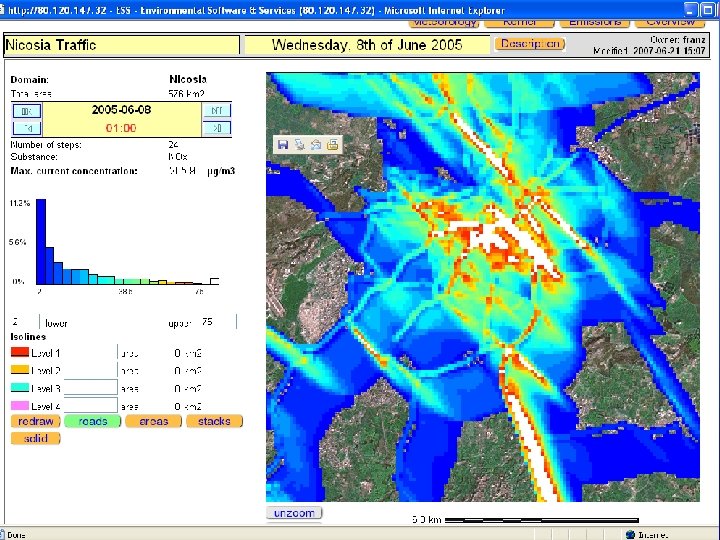Viewport: 720px width, 540px height.
Task: Maximize the Internet Explorer window
Action: tap(708, 9)
